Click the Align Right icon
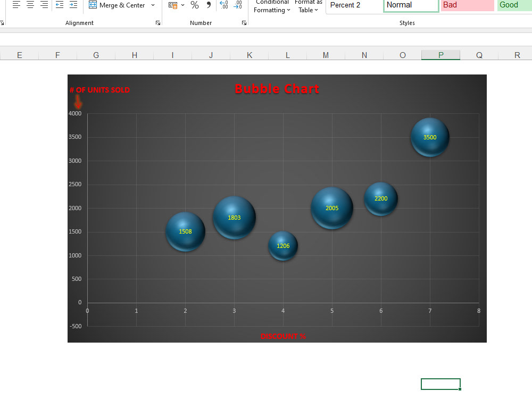Screen dimensions: 532x399 pyautogui.click(x=44, y=5)
